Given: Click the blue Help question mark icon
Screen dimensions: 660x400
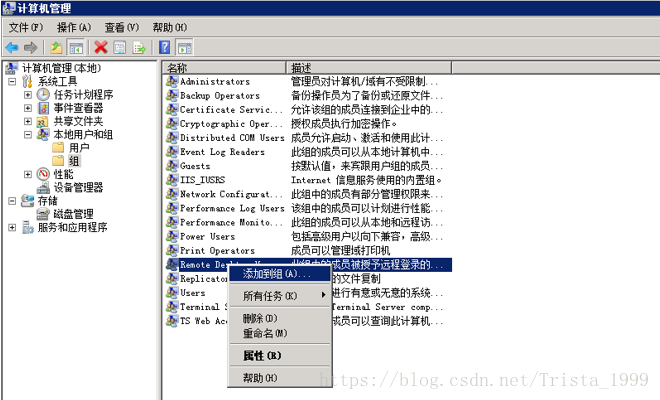Looking at the screenshot, I should point(165,48).
